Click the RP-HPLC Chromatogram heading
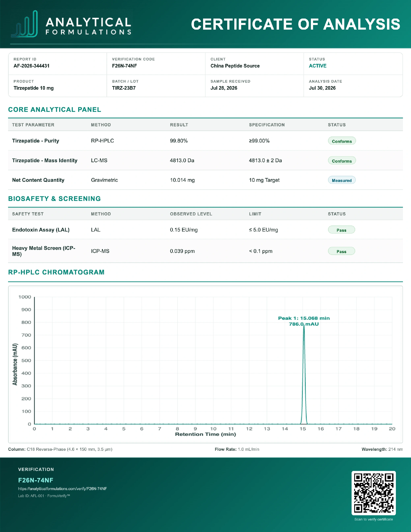 pos(56,272)
